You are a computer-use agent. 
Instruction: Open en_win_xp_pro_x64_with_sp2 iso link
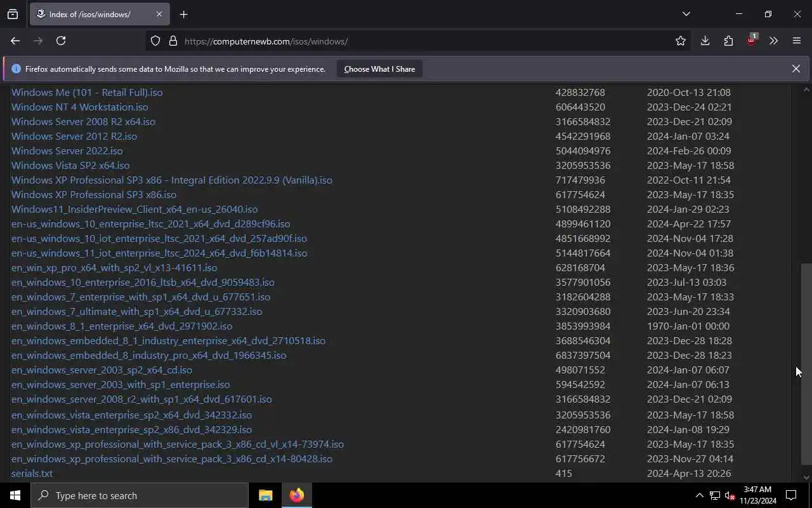[114, 267]
